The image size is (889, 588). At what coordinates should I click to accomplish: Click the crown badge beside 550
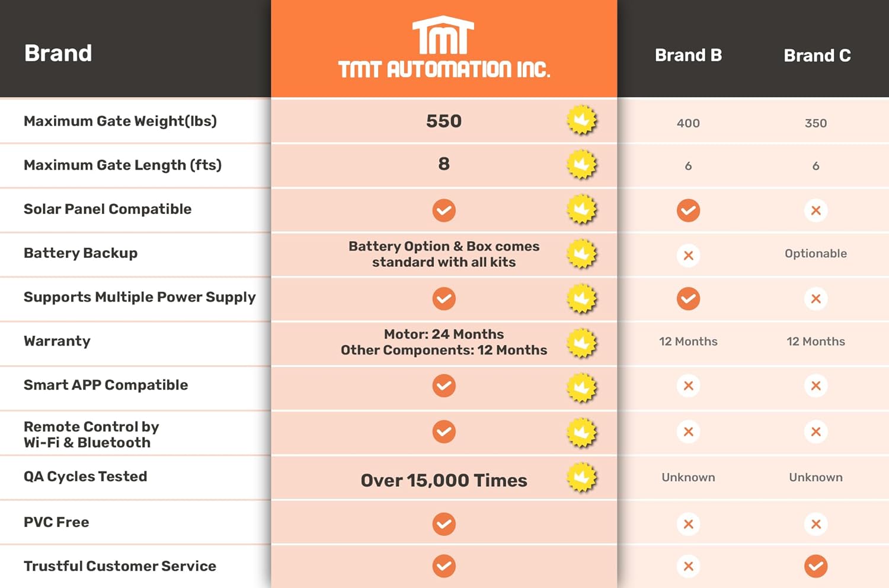(x=581, y=120)
